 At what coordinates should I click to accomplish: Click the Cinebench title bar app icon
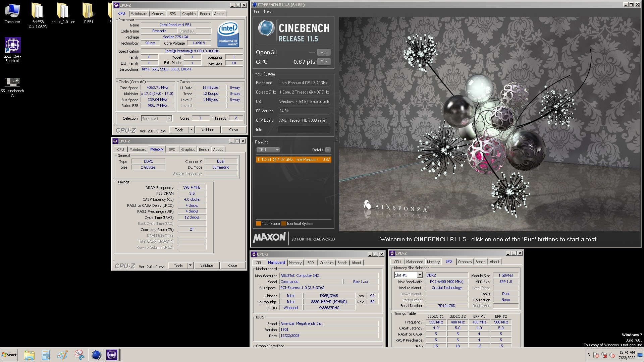point(255,5)
